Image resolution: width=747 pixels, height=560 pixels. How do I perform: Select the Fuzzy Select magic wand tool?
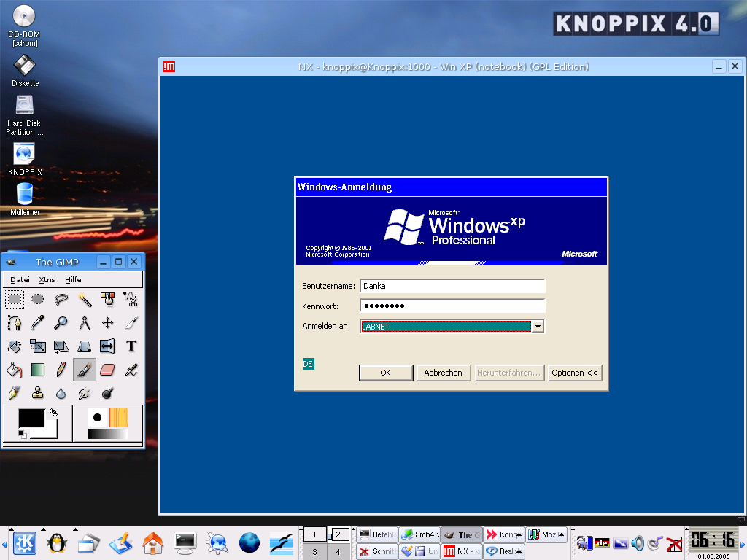tap(85, 299)
